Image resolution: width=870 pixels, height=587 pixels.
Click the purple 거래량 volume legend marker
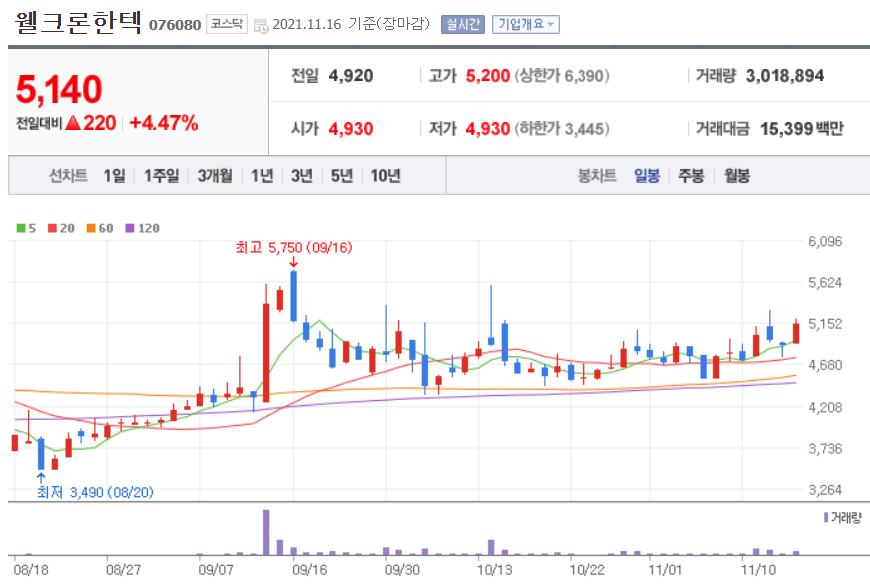(x=826, y=518)
